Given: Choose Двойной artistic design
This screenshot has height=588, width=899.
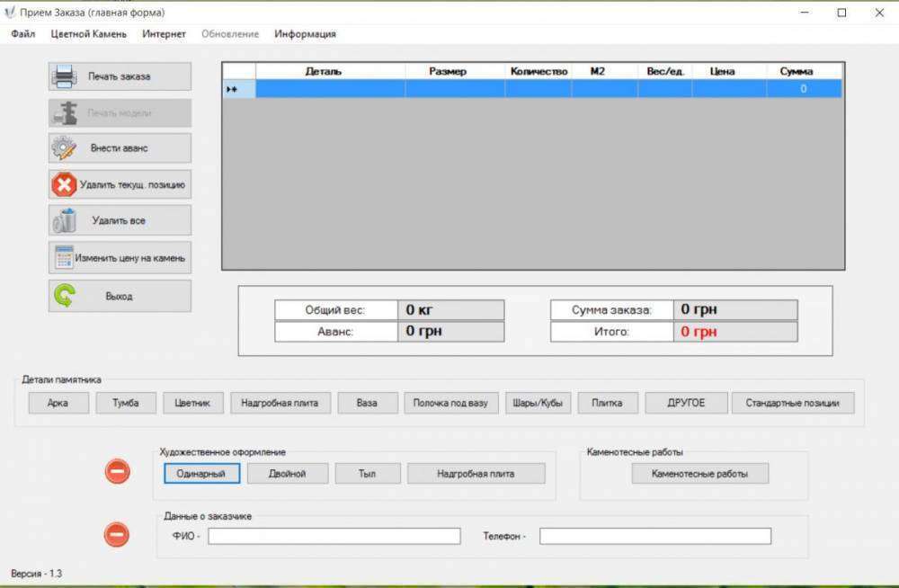Looking at the screenshot, I should point(288,474).
